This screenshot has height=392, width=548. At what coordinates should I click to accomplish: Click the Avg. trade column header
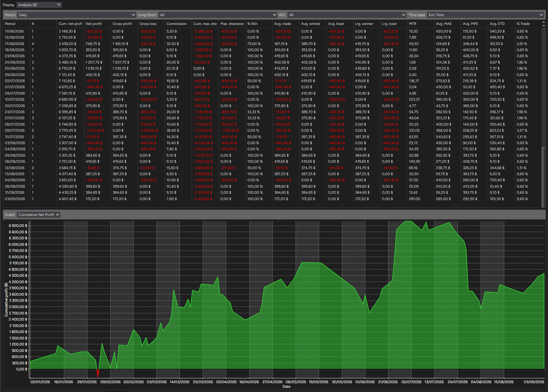(x=286, y=24)
